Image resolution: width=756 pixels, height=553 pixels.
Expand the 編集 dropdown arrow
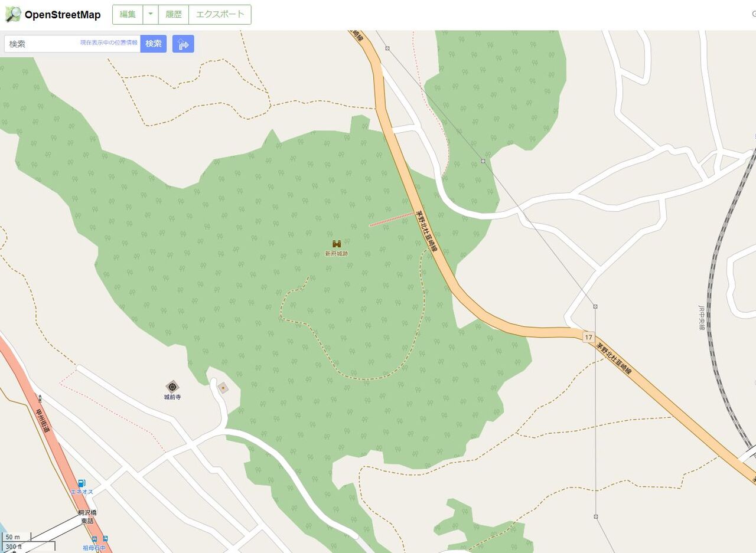pos(151,15)
